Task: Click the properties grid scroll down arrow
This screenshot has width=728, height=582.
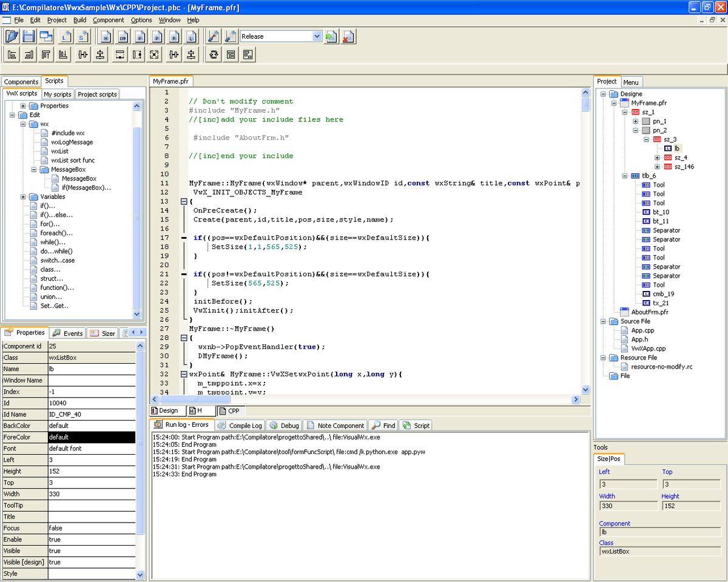Action: tap(141, 574)
